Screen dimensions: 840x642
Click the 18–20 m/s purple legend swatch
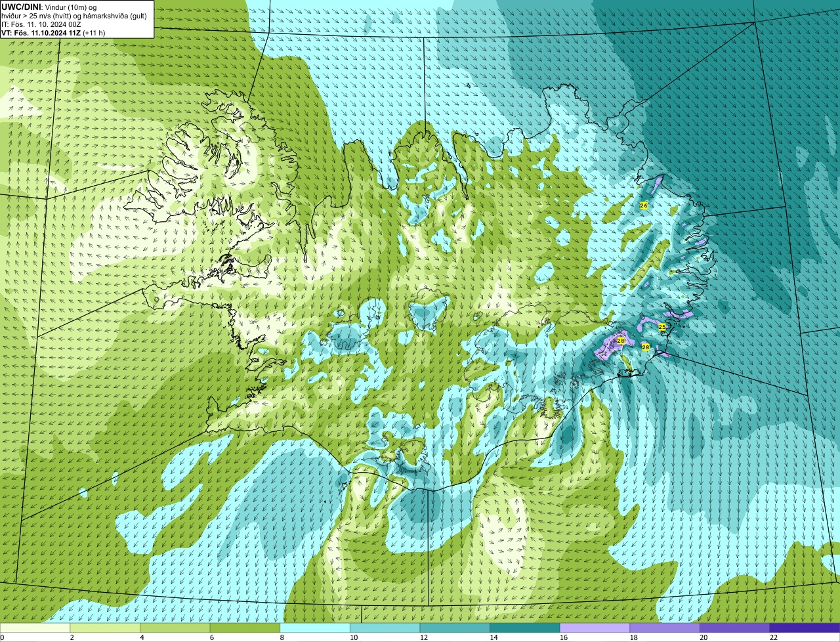[665, 628]
